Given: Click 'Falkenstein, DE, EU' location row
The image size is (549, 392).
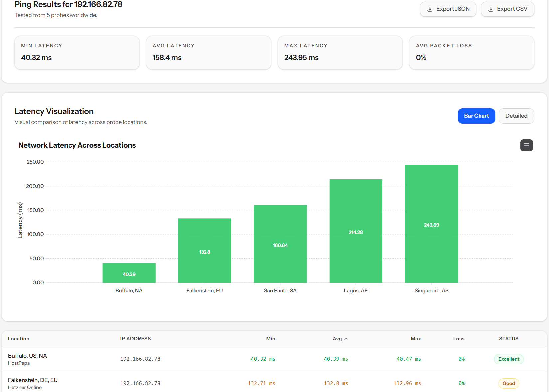Looking at the screenshot, I should (x=274, y=382).
